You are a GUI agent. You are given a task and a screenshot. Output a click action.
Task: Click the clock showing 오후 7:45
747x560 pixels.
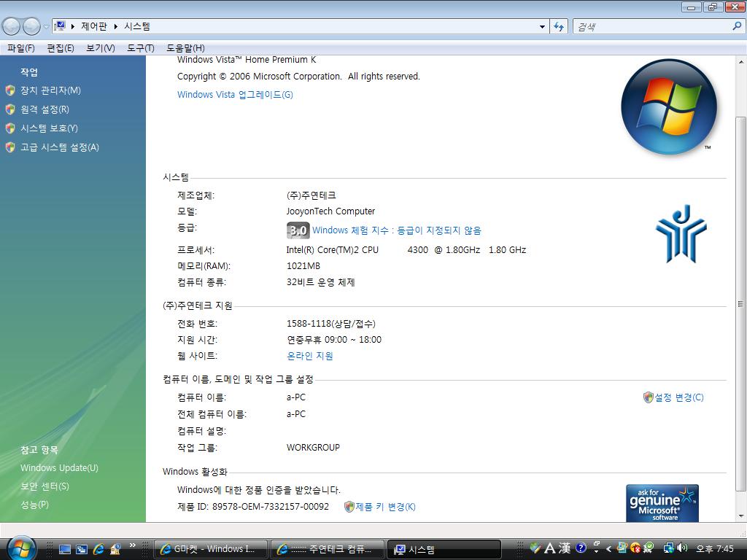click(x=715, y=549)
